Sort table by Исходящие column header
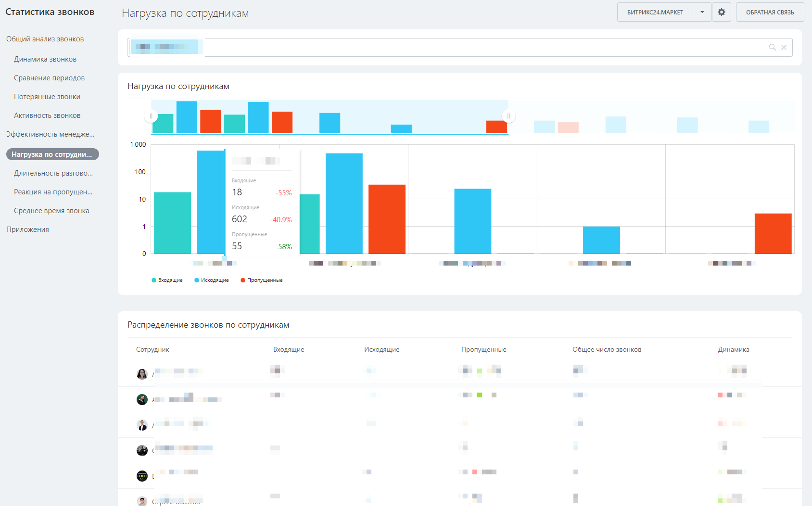Image resolution: width=812 pixels, height=509 pixels. click(381, 349)
